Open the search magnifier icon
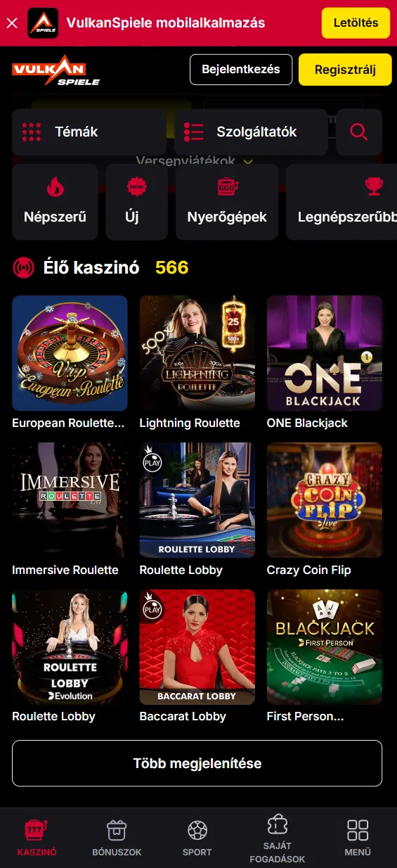Image resolution: width=397 pixels, height=868 pixels. 359,132
